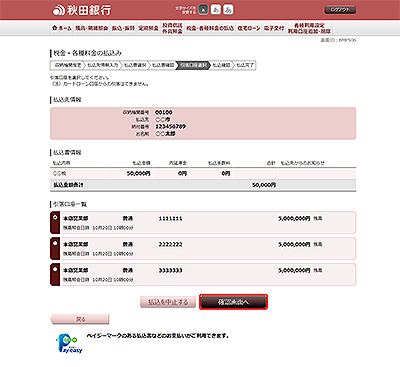Open the 残高・明細照会 menu
This screenshot has height=367, width=400.
point(91,28)
